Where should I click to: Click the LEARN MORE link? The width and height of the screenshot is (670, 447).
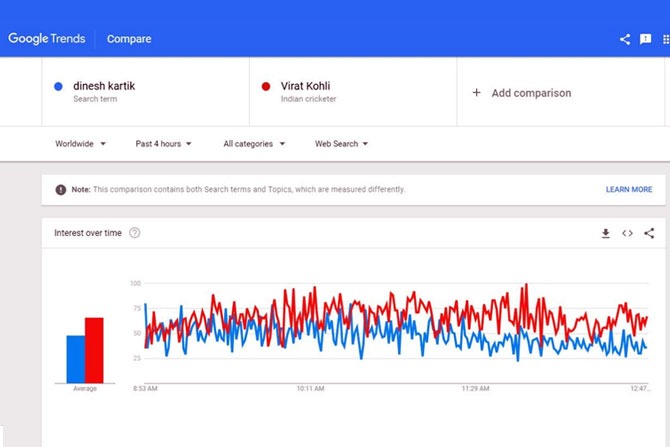629,189
